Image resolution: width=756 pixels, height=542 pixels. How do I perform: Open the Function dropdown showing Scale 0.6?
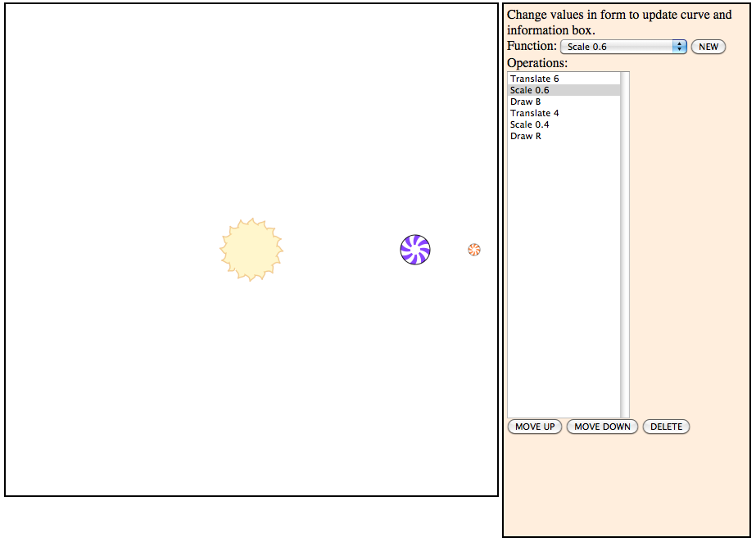[x=623, y=47]
